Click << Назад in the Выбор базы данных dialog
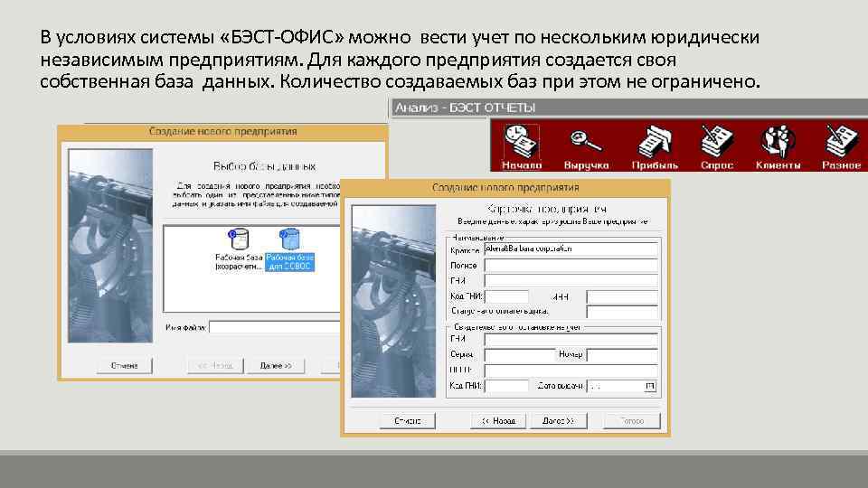Screen dimensions: 868x488 (x=215, y=366)
